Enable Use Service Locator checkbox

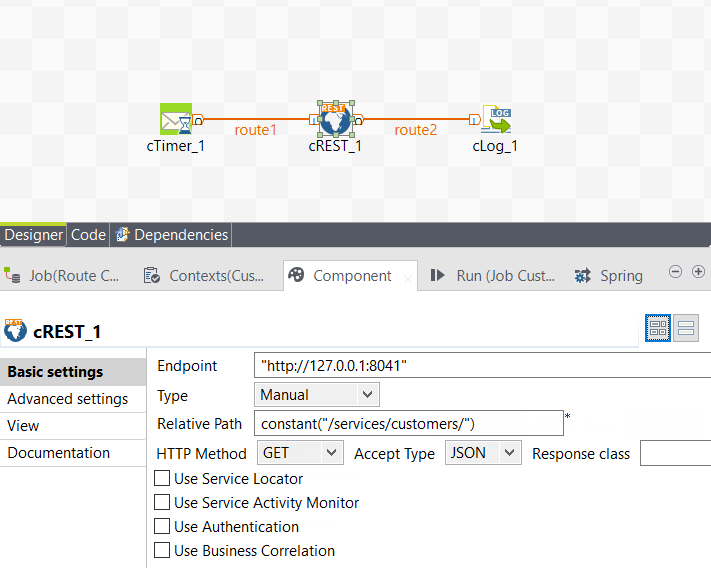[x=162, y=479]
